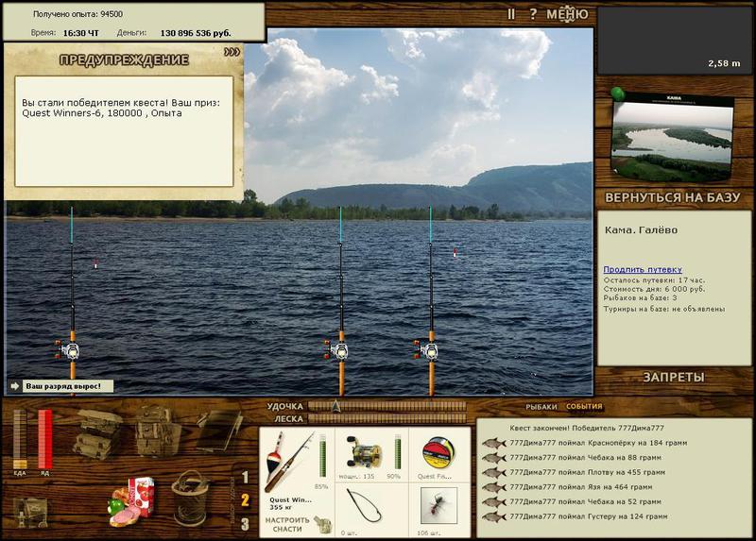The height and width of the screenshot is (541, 756).
Task: Adjust the УДОЧКА tension slider
Action: coord(387,406)
